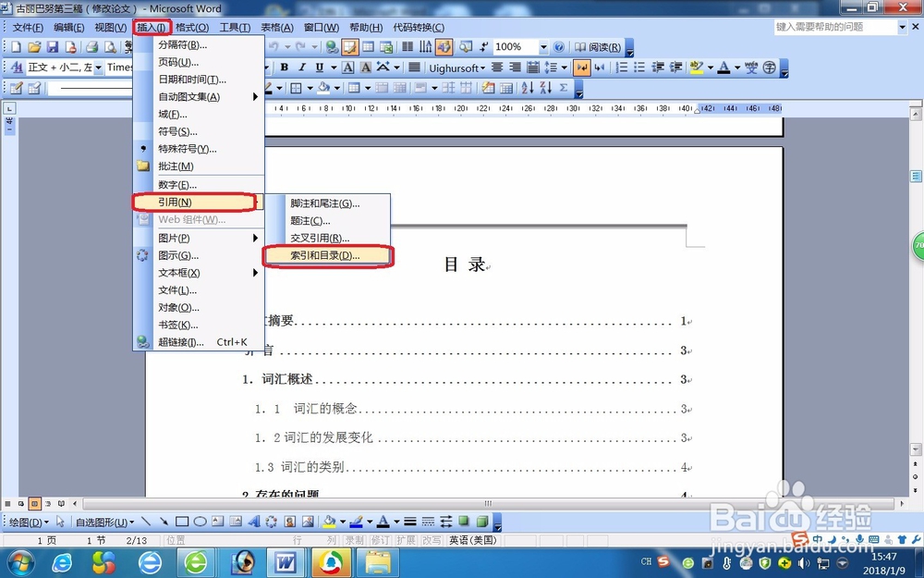924x578 pixels.
Task: Expand the 绘图(D) drawing menu
Action: [30, 522]
